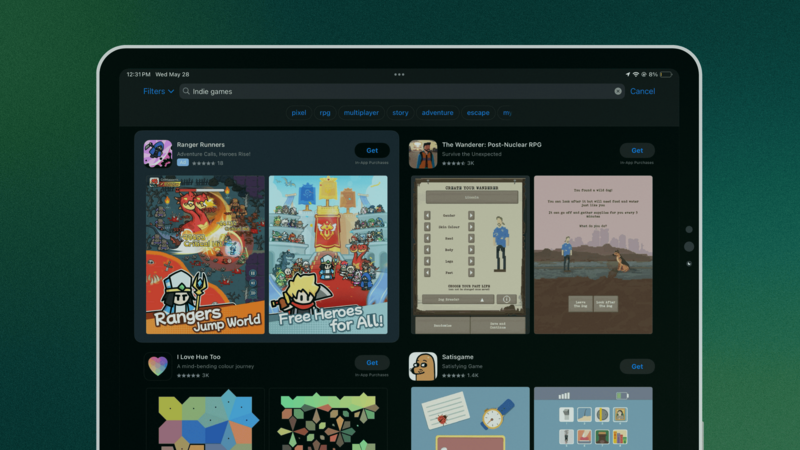800x450 pixels.
Task: Open the I Love Hue Too heart icon
Action: (x=158, y=366)
